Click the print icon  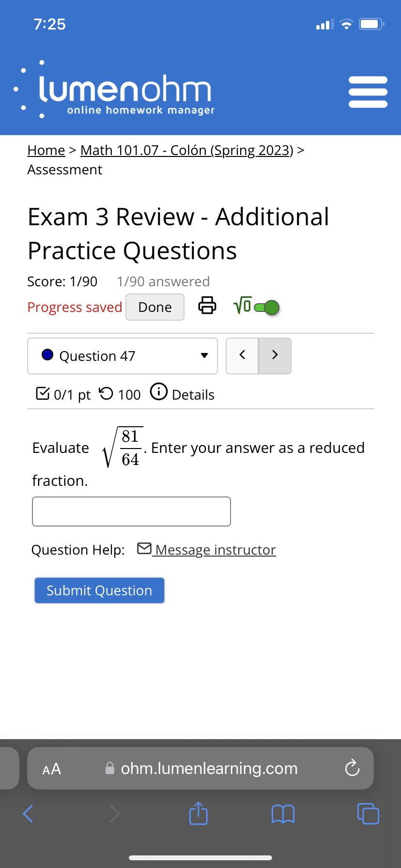[207, 306]
